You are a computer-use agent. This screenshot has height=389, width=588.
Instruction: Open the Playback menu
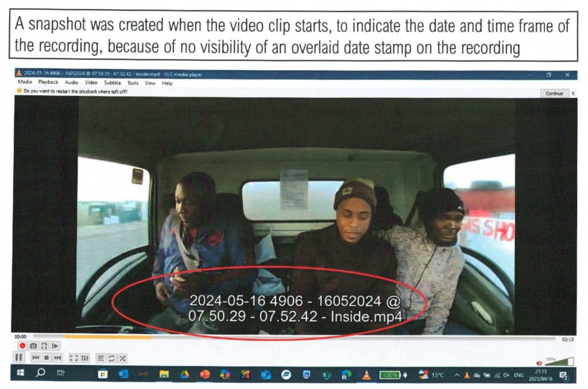(x=48, y=83)
